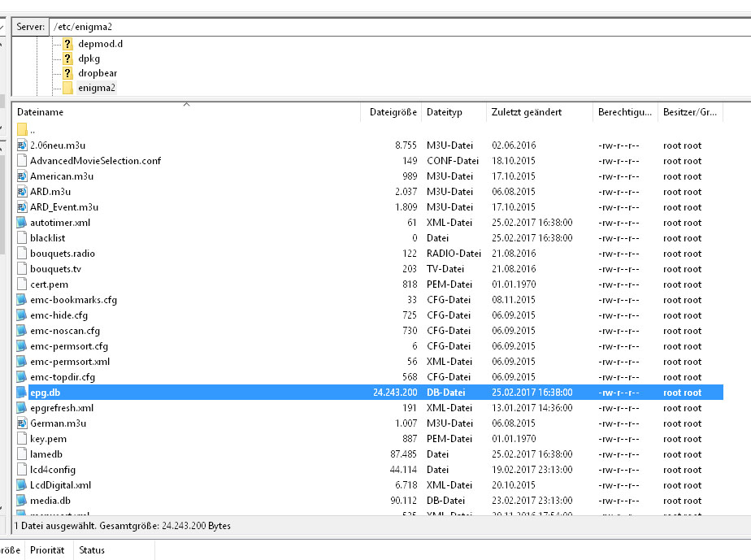Click the media.db file icon
This screenshot has width=751, height=560.
pos(22,501)
